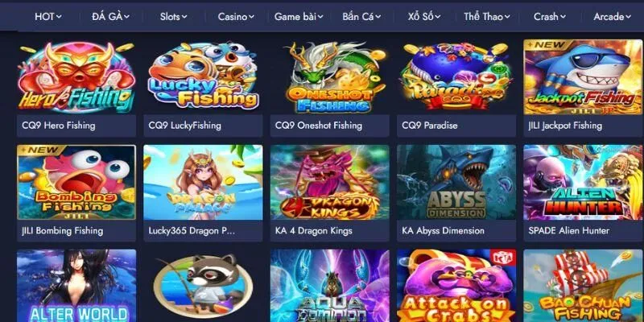Open the Thể Thao menu

(487, 17)
